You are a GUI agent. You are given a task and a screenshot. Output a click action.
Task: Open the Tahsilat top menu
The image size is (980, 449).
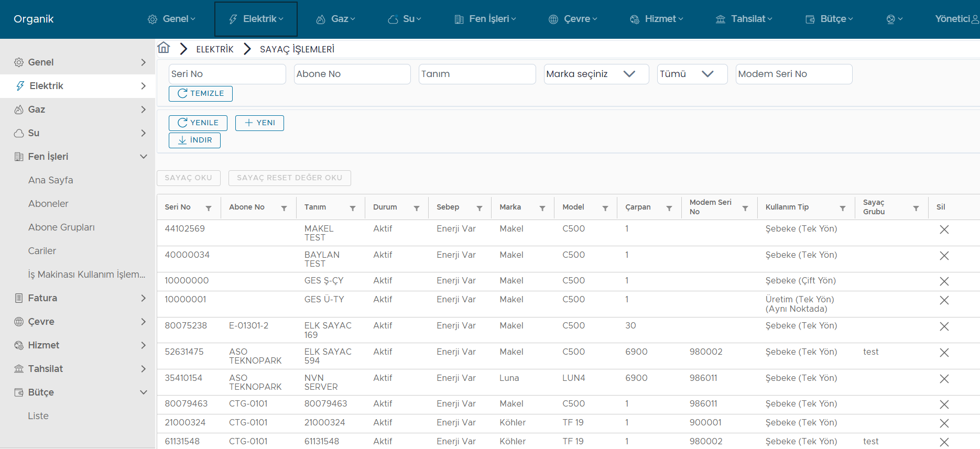click(744, 19)
